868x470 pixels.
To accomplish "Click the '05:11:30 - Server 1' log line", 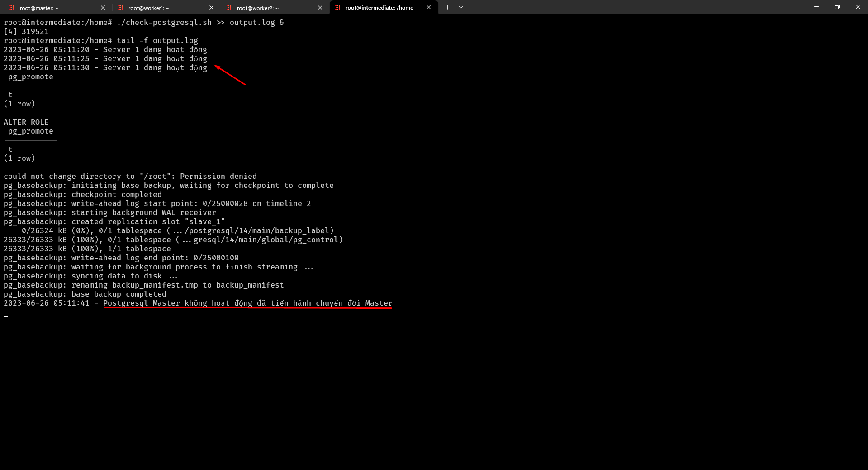I will (105, 67).
